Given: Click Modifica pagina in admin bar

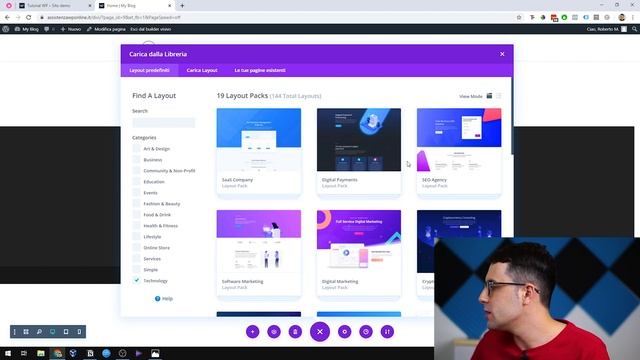Looking at the screenshot, I should coord(106,29).
